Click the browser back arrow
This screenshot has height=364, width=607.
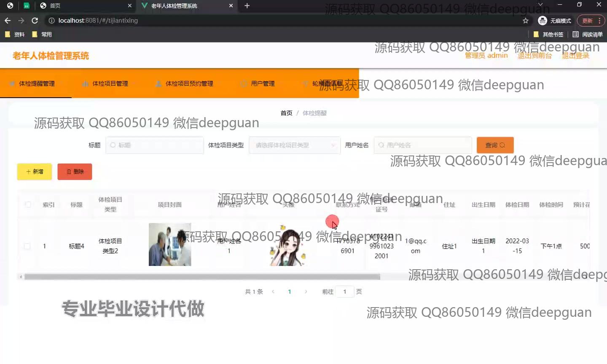(8, 21)
